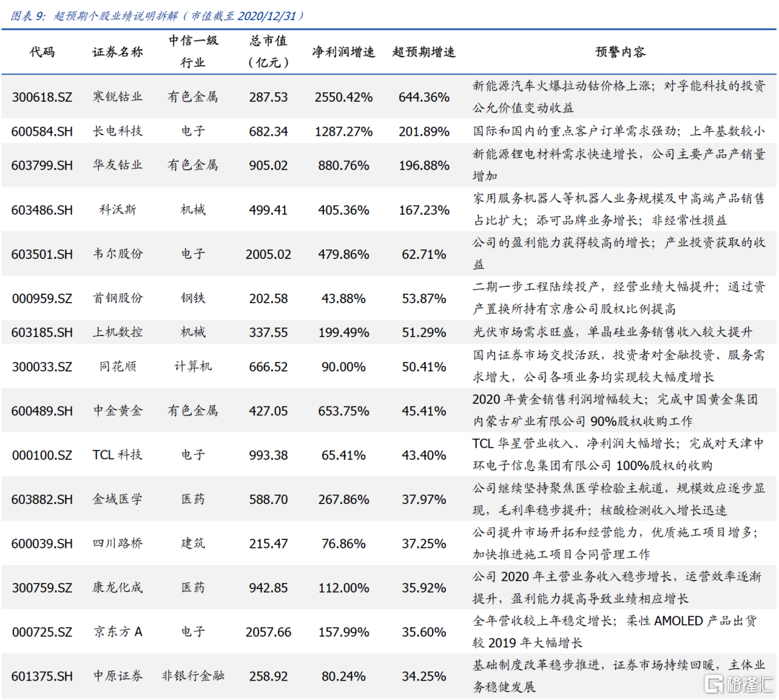Screen dimensions: 779x700
Task: Click the column header 证券名称
Action: [x=118, y=52]
